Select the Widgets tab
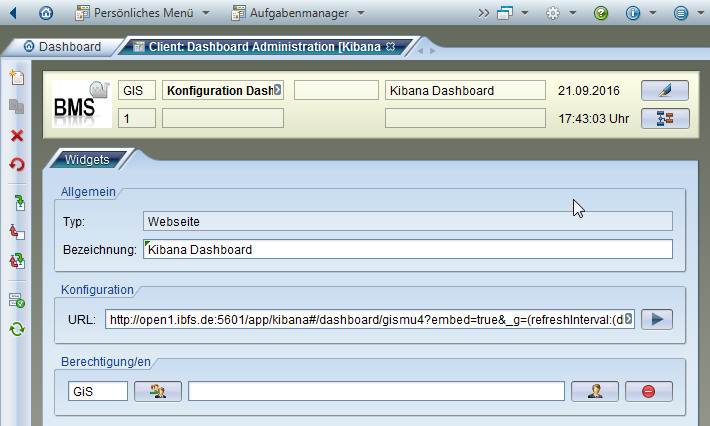 (x=87, y=159)
